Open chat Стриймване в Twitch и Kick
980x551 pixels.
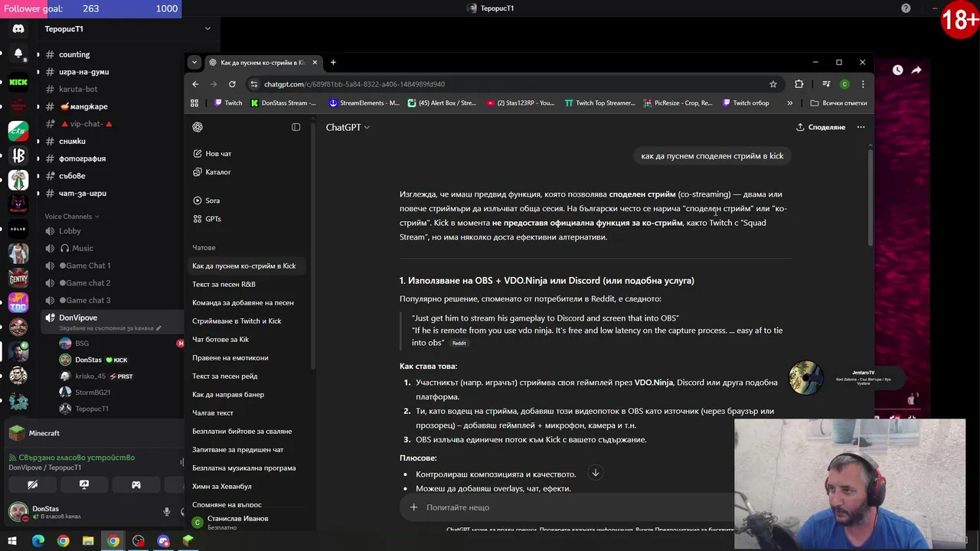point(237,321)
